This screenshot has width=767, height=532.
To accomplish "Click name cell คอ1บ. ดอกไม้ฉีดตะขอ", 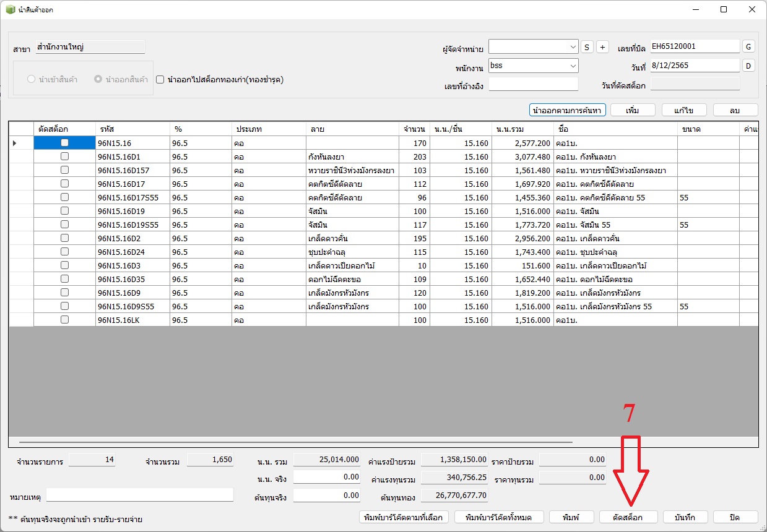I will (x=615, y=279).
